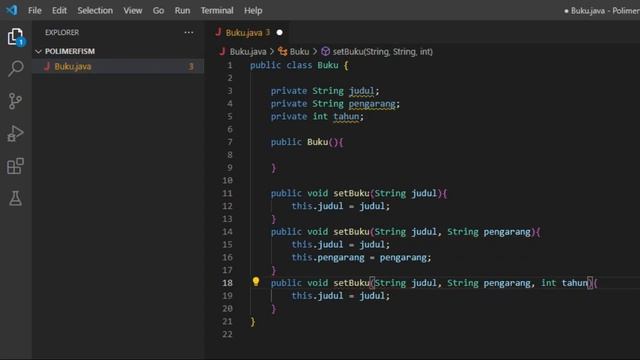Open the Explorer more actions ellipsis
This screenshot has width=640, height=360.
(189, 32)
